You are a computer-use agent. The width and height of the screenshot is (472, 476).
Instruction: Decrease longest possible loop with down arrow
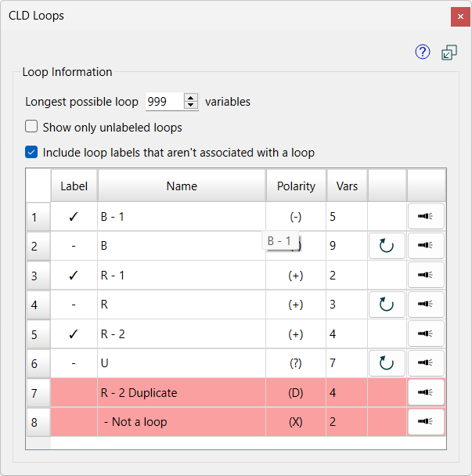191,106
